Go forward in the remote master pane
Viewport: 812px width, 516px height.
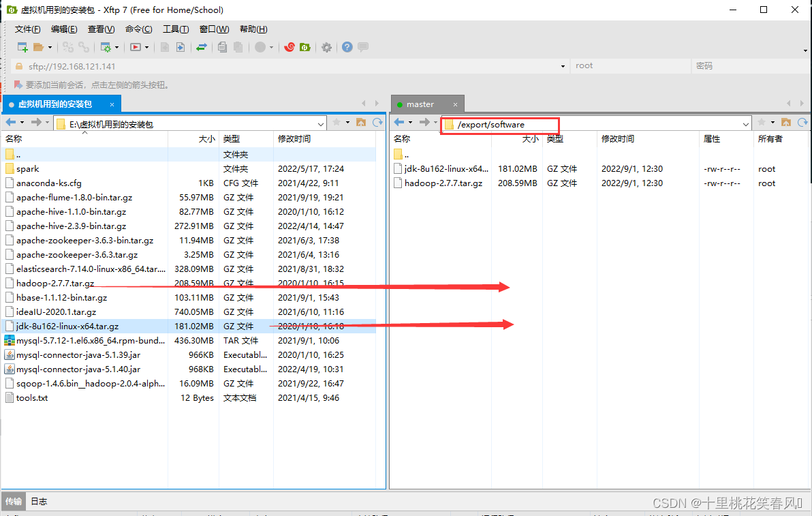pos(424,122)
